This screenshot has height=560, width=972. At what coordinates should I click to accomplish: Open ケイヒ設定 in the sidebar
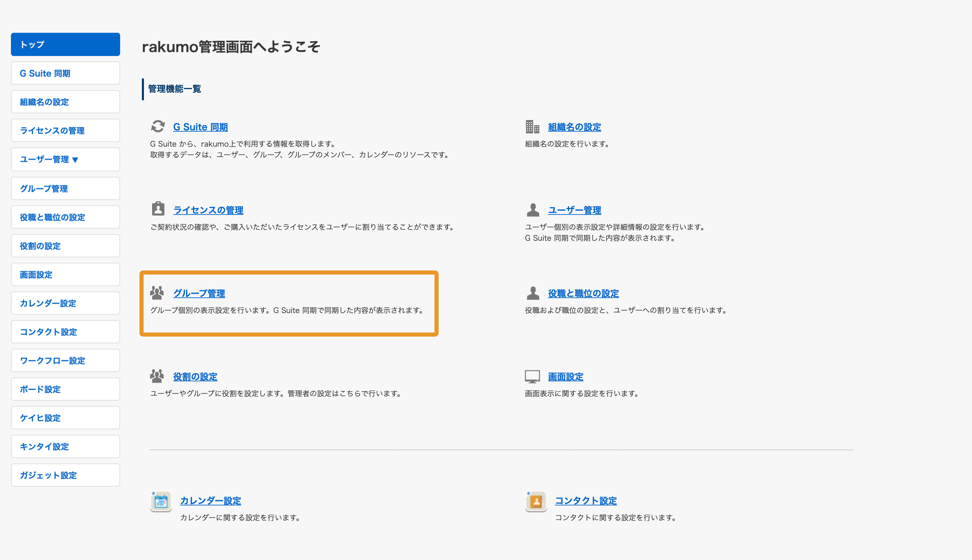pyautogui.click(x=65, y=418)
